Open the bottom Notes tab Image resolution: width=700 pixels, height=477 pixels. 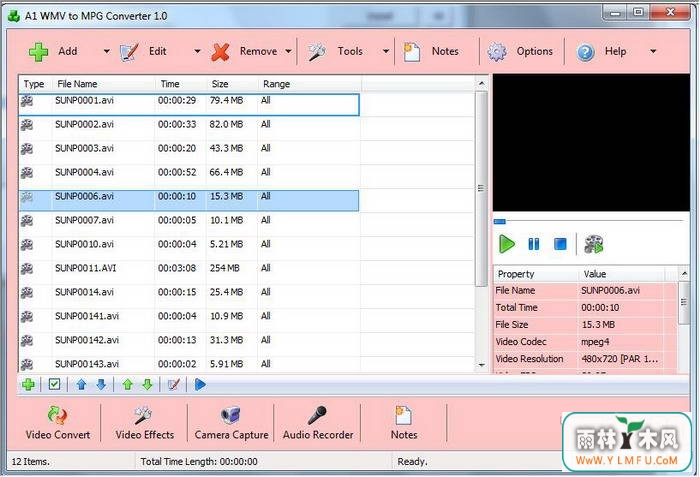pos(404,423)
